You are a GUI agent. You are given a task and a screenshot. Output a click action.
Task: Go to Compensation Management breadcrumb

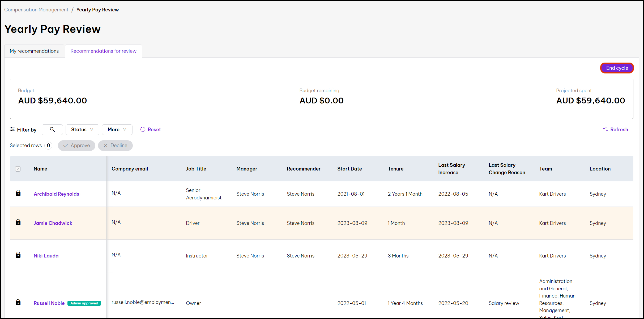tap(36, 10)
